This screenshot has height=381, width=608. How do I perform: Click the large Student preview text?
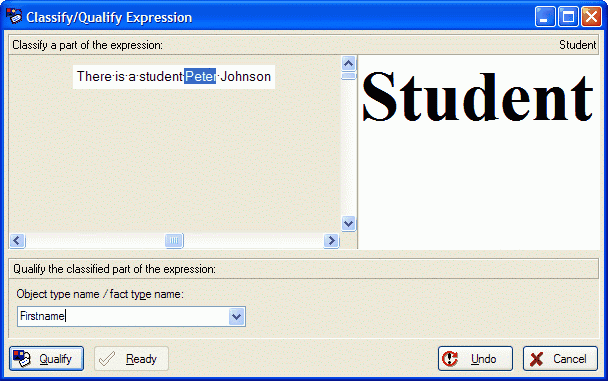477,97
